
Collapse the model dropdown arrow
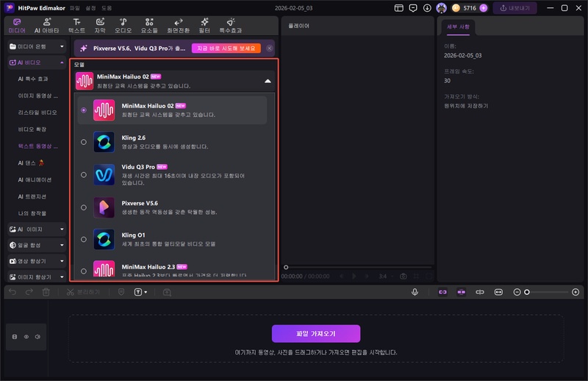click(x=268, y=81)
